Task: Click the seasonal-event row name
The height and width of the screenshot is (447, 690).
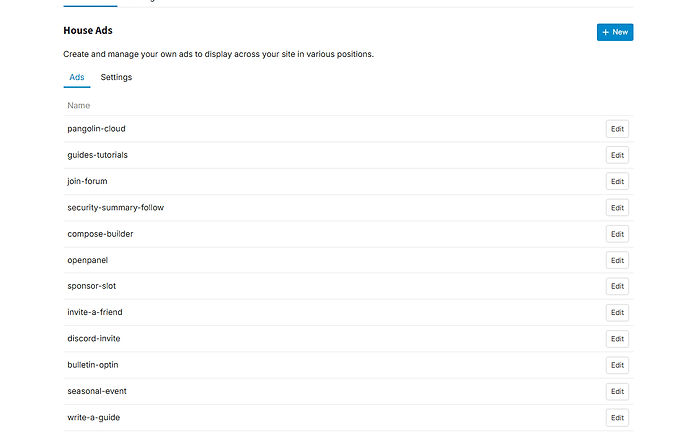Action: coord(97,391)
